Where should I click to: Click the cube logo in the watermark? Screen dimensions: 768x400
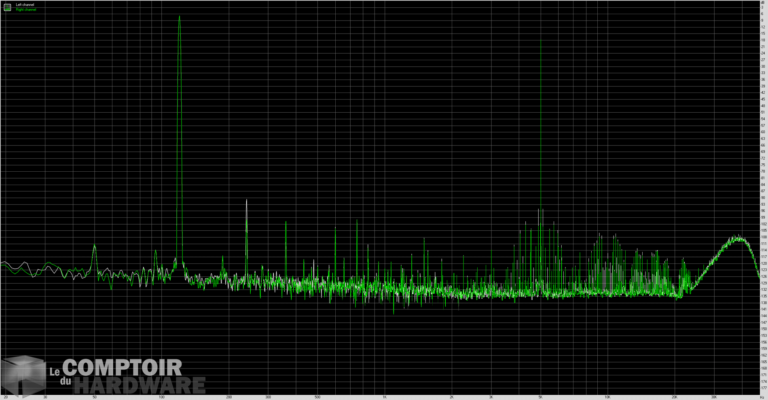pyautogui.click(x=23, y=373)
